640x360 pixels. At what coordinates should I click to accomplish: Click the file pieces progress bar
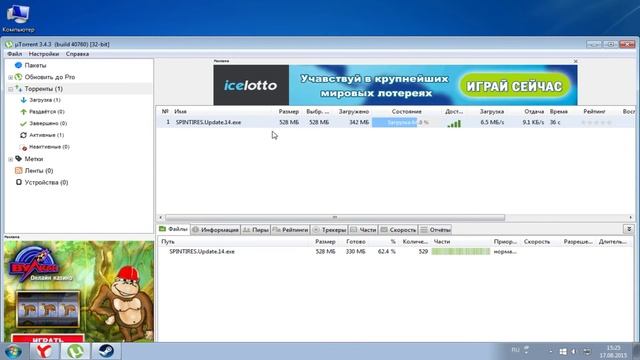coord(461,251)
